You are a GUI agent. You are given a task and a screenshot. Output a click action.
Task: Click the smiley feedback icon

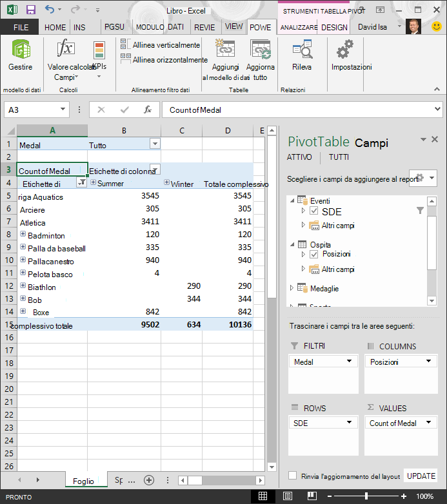pyautogui.click(x=437, y=26)
